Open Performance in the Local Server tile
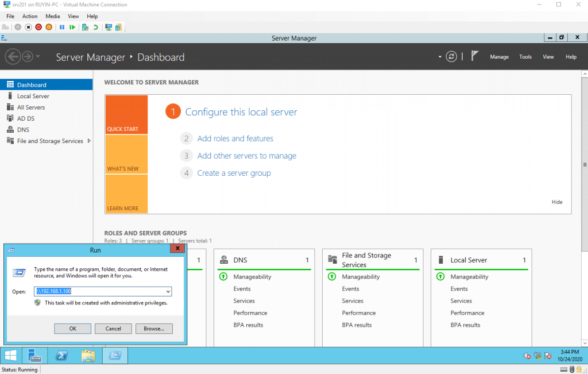 pos(467,313)
